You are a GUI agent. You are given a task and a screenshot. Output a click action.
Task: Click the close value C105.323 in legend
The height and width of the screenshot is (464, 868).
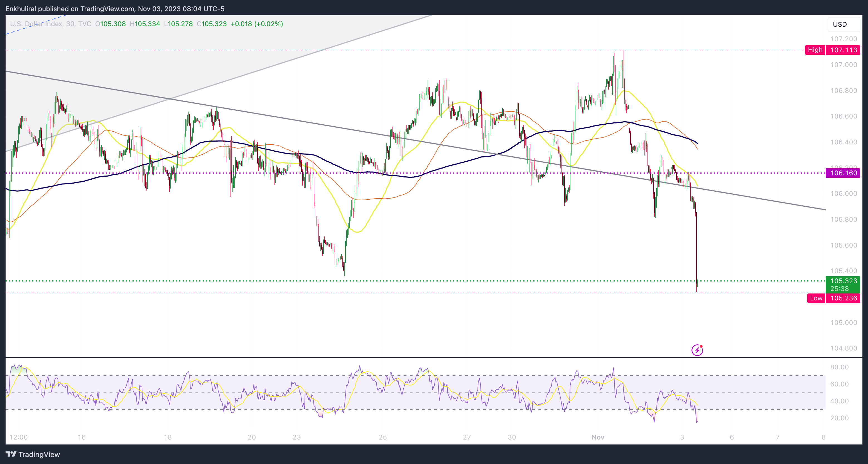click(x=212, y=24)
